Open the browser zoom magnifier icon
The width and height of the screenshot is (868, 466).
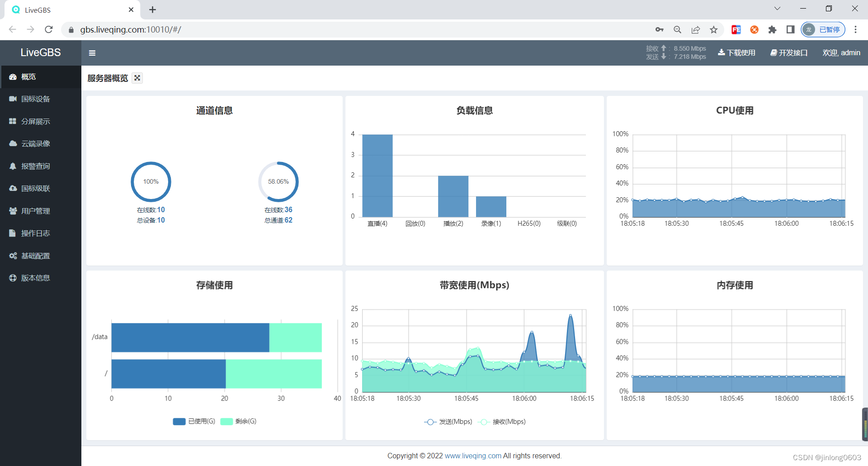point(677,30)
